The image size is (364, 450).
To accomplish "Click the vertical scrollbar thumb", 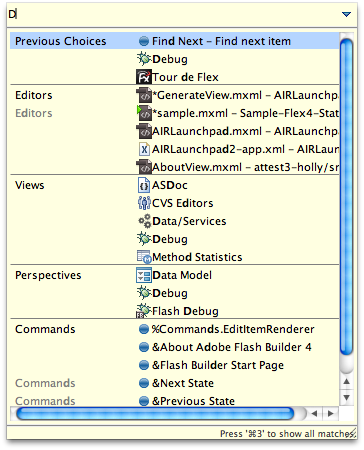I will 347,197.
